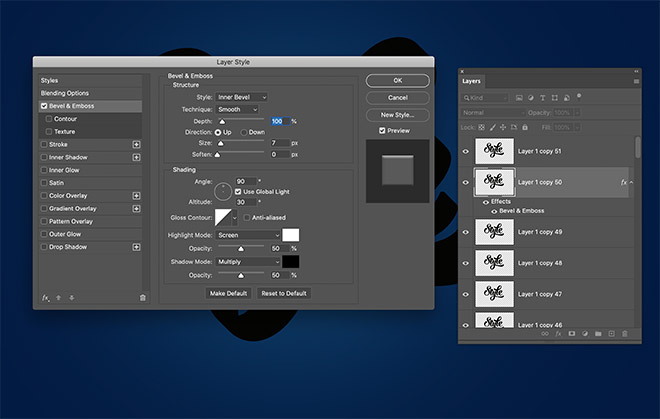
Task: Open the fx menu in Layer Style dialog
Action: coord(46,297)
